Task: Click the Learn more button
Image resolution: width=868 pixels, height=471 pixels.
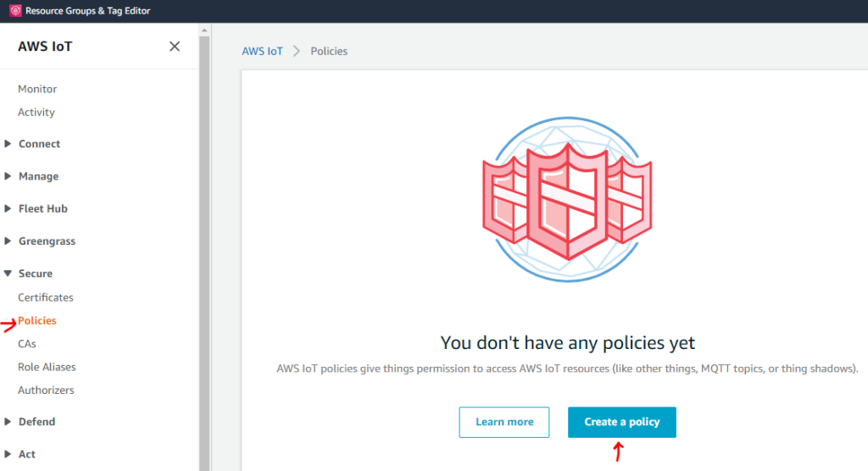Action: click(504, 422)
